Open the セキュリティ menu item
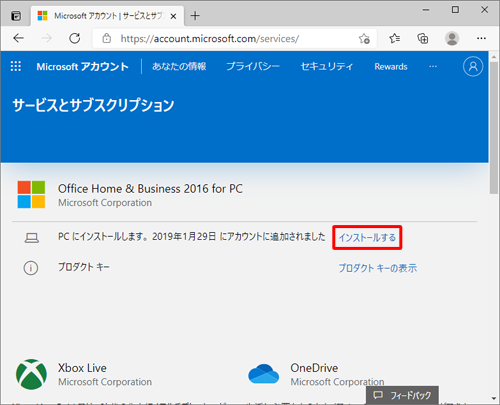The width and height of the screenshot is (500, 405). 327,66
